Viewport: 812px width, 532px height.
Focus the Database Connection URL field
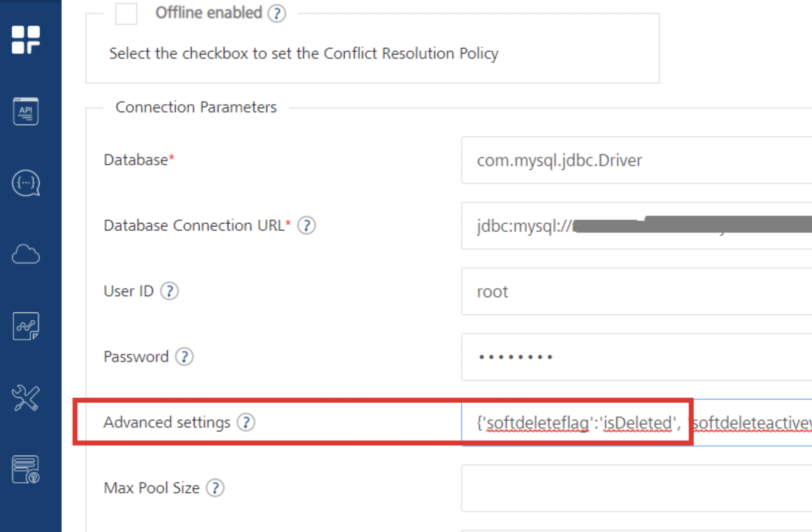(636, 226)
